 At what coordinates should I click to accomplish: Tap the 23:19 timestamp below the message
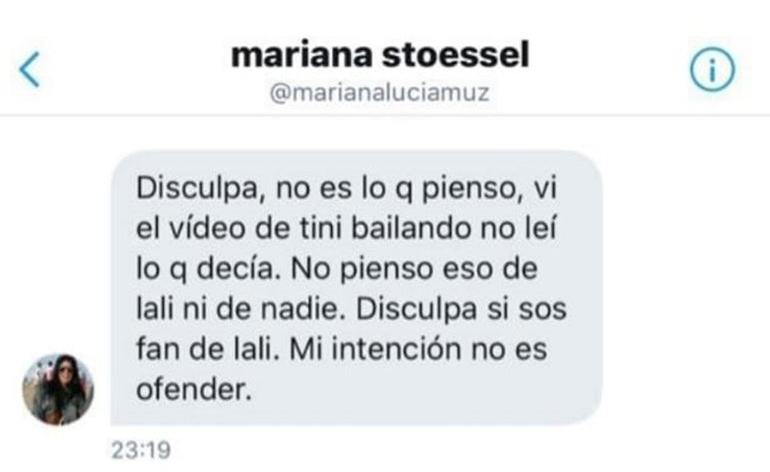pos(141,450)
